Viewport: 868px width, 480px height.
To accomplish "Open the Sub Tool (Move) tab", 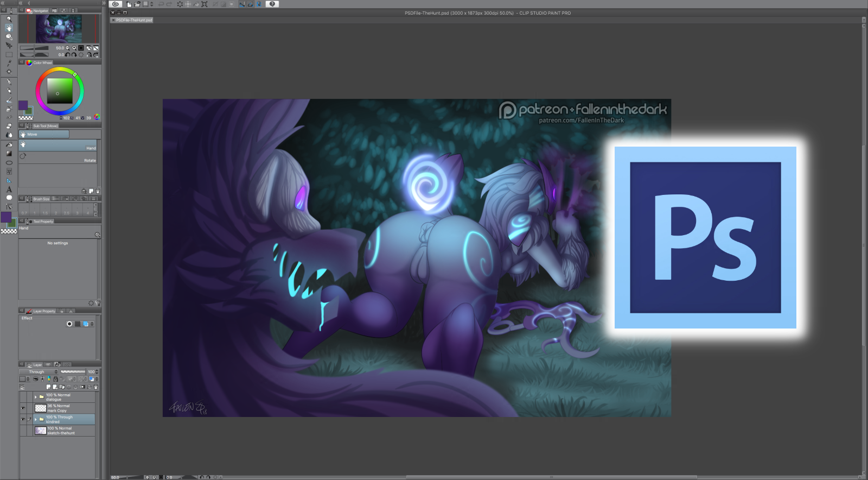I will tap(42, 126).
